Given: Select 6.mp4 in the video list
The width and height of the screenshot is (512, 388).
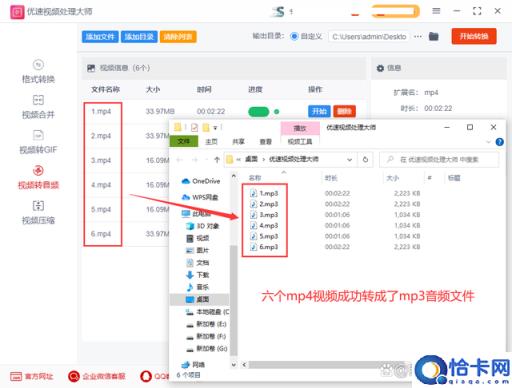Looking at the screenshot, I should [x=101, y=234].
